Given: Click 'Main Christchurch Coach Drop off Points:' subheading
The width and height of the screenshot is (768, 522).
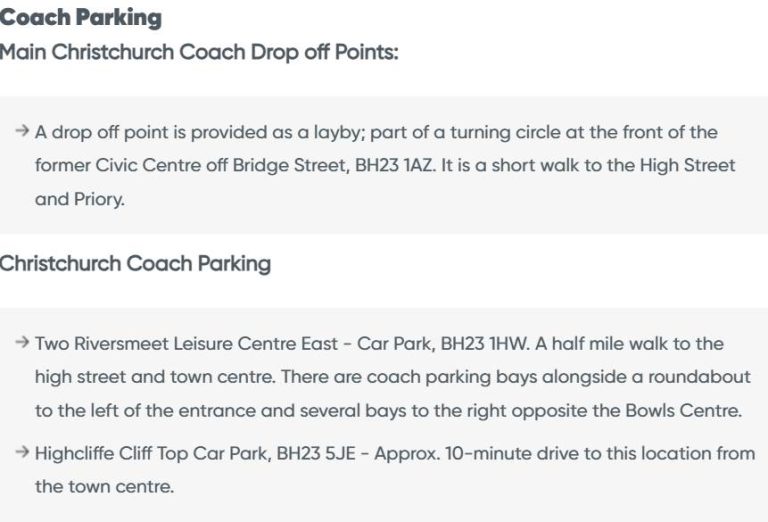Looking at the screenshot, I should (199, 52).
